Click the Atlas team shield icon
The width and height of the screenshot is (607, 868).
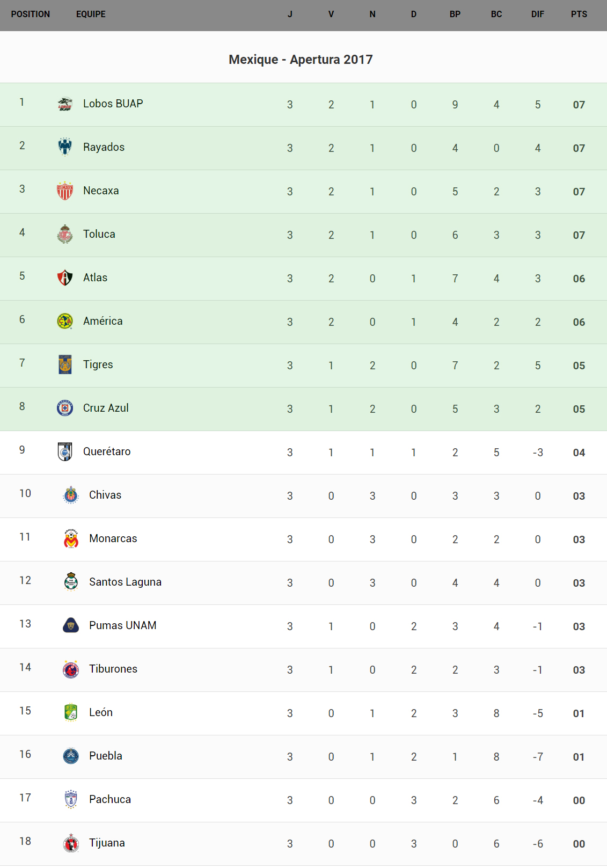65,278
